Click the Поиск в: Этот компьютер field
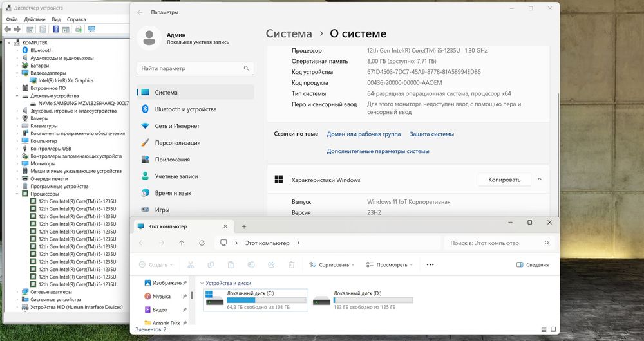The image size is (644, 341). pyautogui.click(x=500, y=243)
